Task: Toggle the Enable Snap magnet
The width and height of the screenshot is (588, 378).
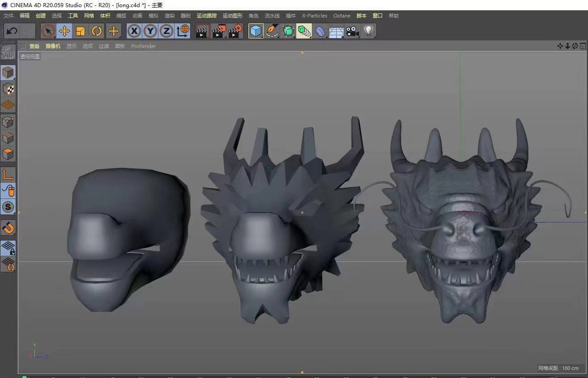Action: [x=8, y=228]
